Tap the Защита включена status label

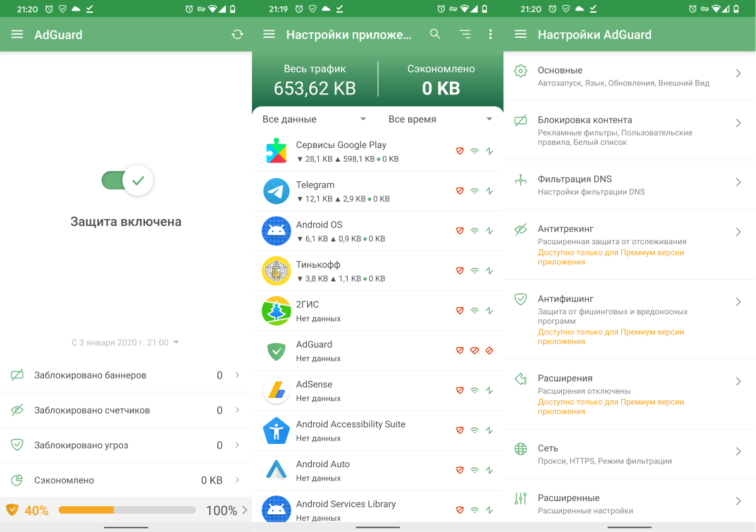coord(126,222)
